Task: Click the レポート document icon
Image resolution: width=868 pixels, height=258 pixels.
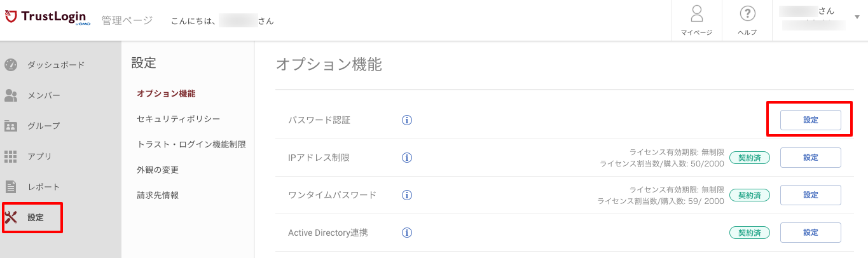Action: pyautogui.click(x=11, y=187)
